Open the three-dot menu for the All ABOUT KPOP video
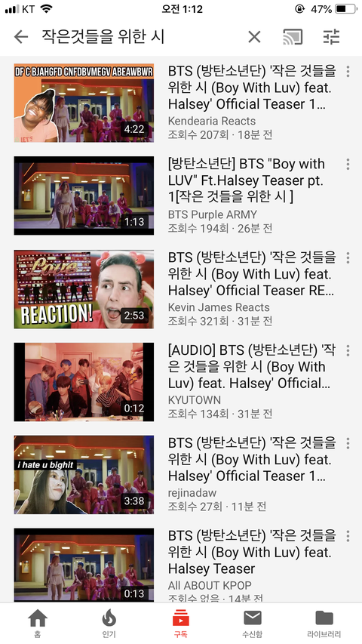This screenshot has height=644, width=362. tap(348, 536)
